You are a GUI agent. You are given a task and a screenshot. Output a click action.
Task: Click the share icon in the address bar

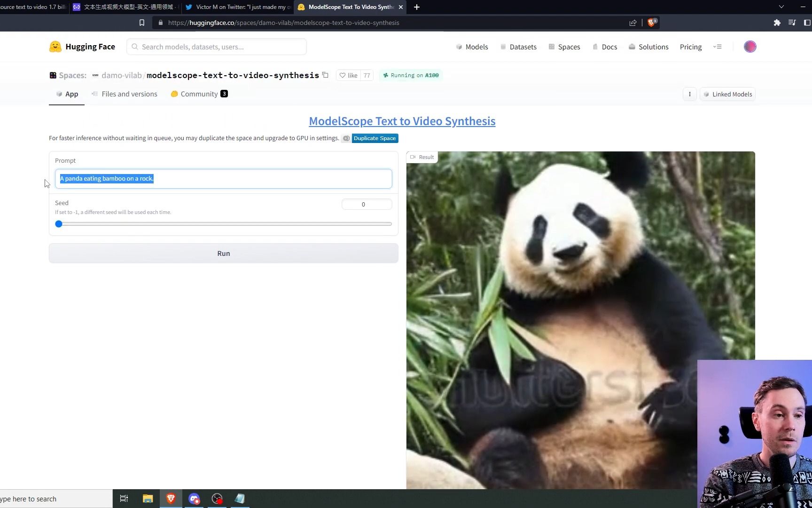pos(633,23)
